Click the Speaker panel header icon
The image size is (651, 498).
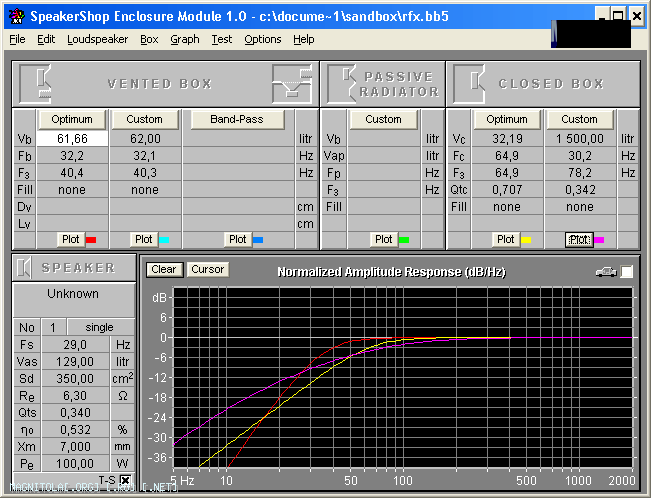(24, 268)
